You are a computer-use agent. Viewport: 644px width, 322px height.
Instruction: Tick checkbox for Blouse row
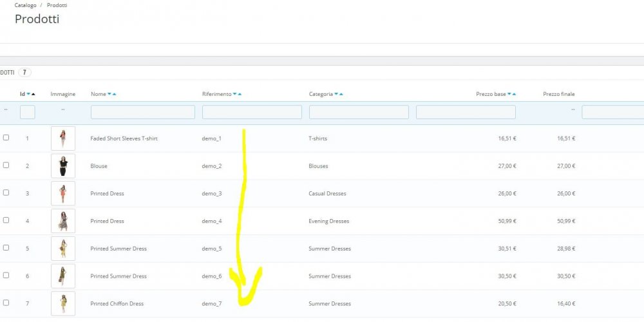pyautogui.click(x=6, y=165)
